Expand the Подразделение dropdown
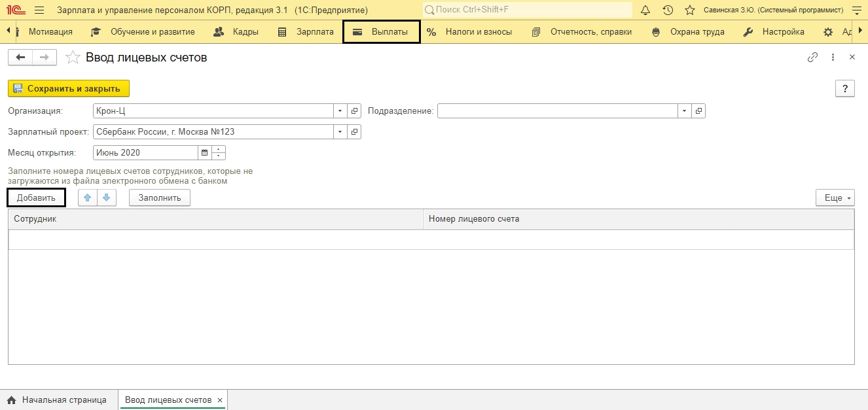Viewport: 868px width, 410px height. (685, 111)
